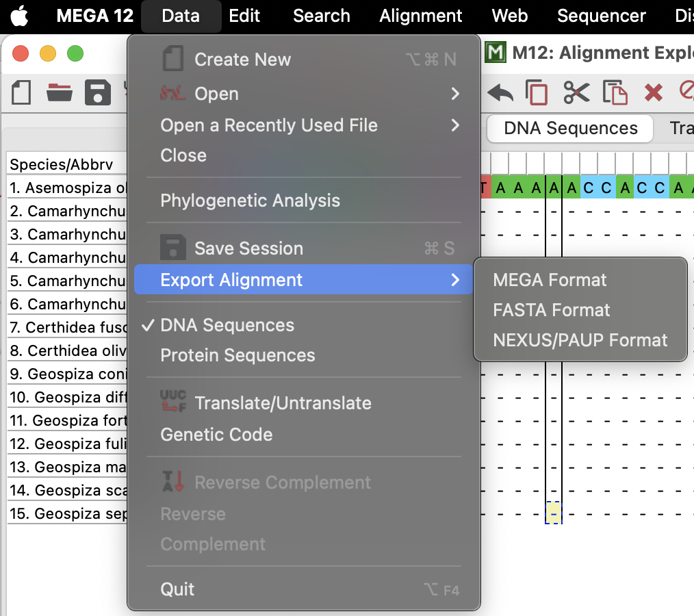Open the MEGA 12 application menu
The width and height of the screenshot is (694, 616).
coord(94,16)
